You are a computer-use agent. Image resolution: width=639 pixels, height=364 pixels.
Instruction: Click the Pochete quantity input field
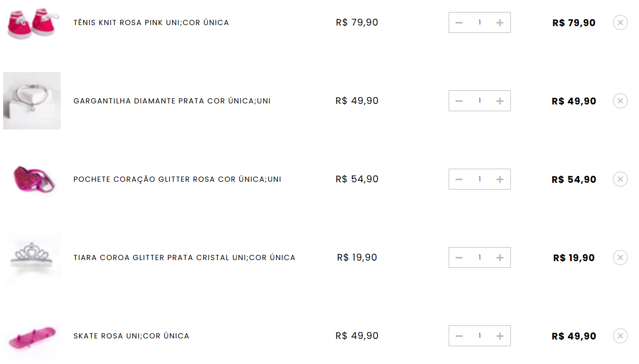(480, 179)
